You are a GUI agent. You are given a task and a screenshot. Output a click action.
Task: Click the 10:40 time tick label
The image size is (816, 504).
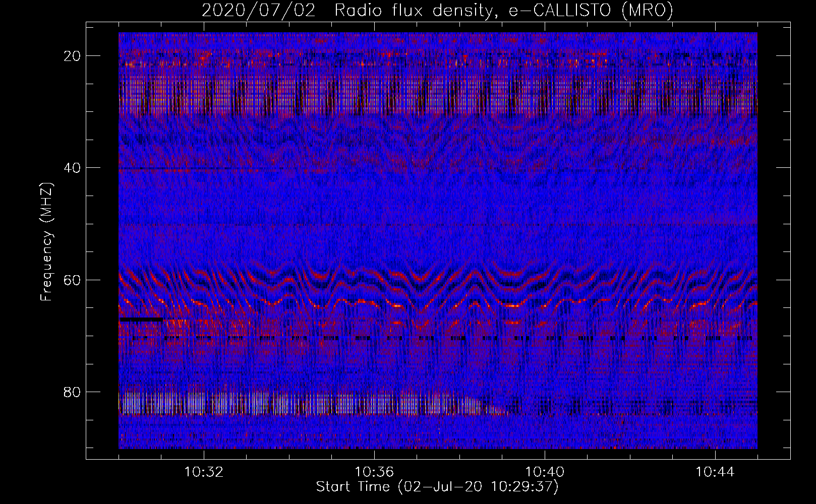(x=545, y=472)
